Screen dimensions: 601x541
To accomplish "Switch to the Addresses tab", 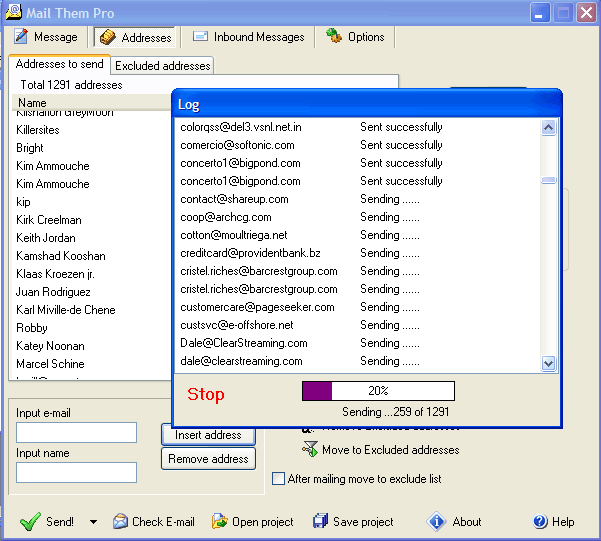I will (135, 37).
